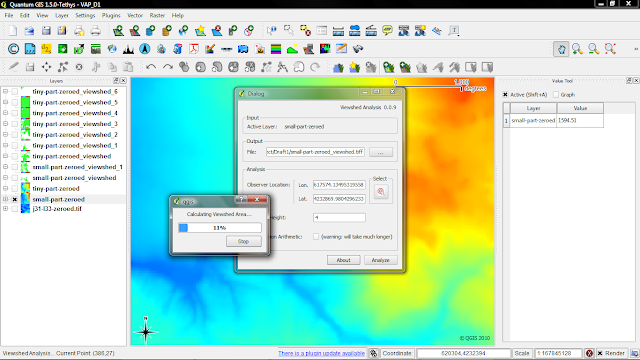640x360 pixels.
Task: Click the observer location Select target icon
Action: coord(381,191)
